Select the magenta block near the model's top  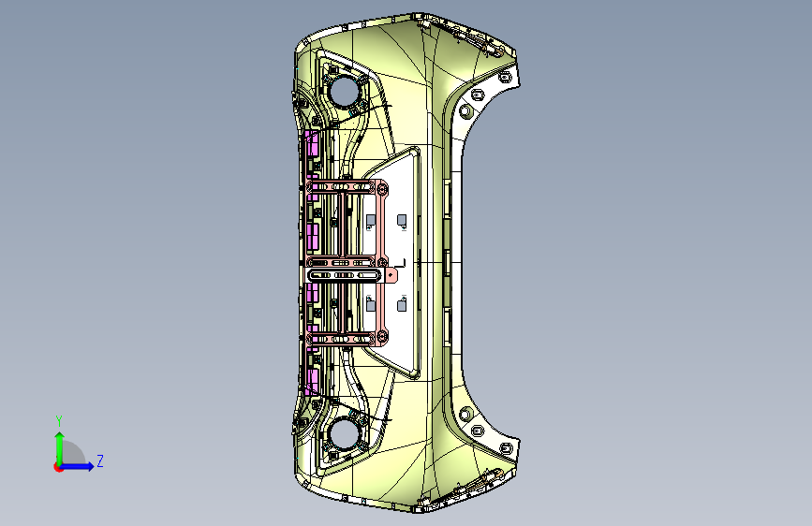(x=312, y=145)
